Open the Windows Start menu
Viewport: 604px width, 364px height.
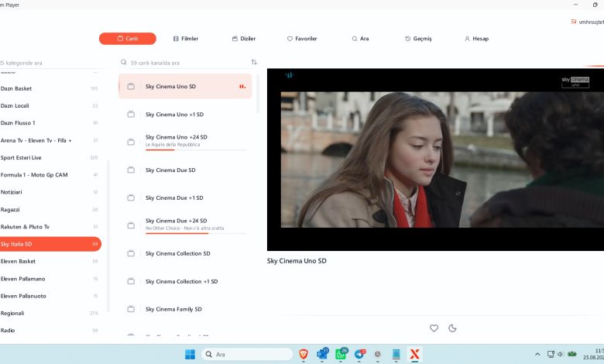190,355
